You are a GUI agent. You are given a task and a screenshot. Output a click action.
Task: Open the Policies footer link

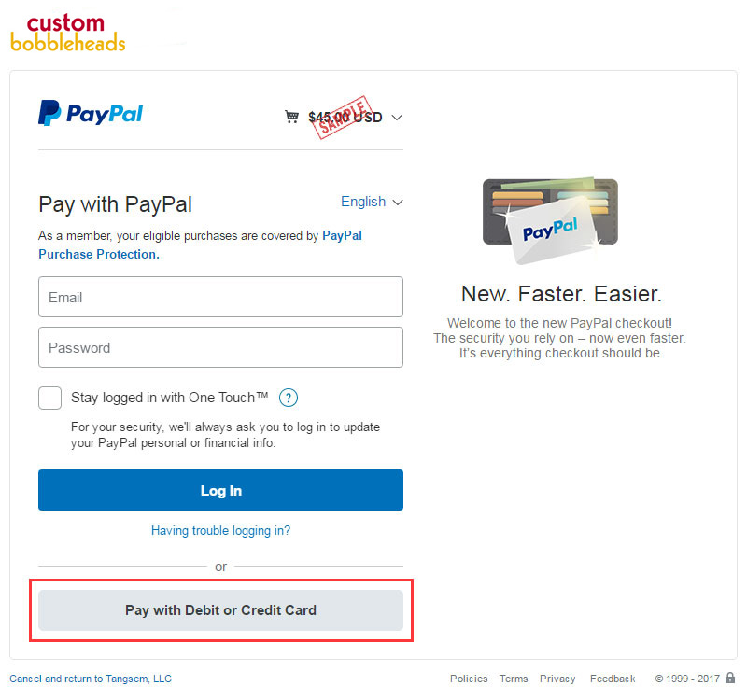[x=469, y=679]
